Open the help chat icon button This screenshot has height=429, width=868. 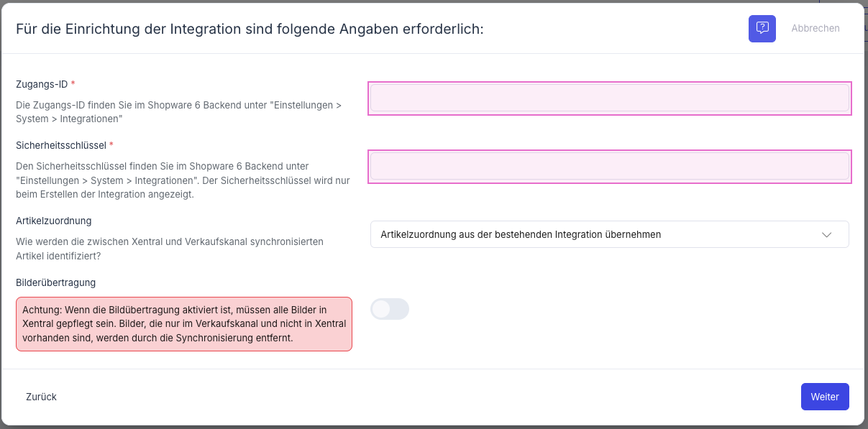click(762, 29)
